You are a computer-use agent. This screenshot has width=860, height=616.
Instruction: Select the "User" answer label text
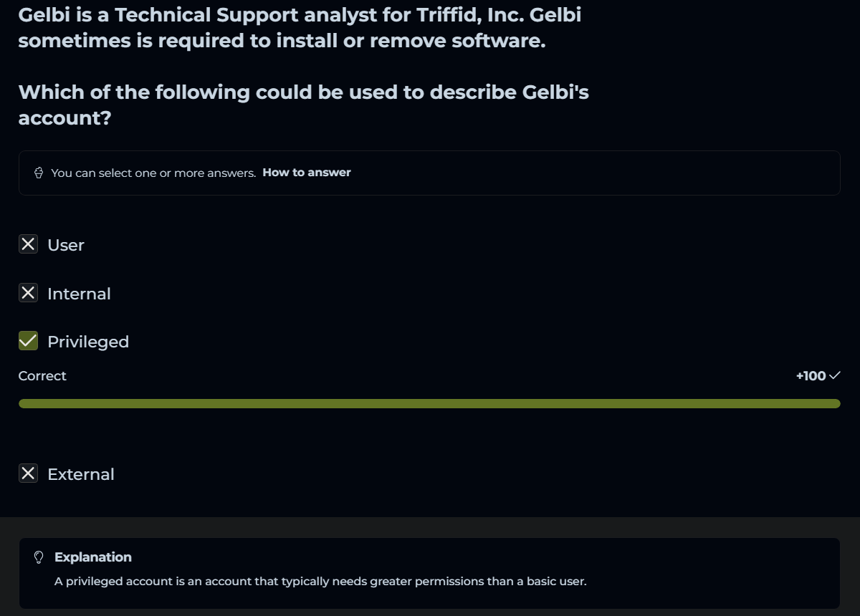[66, 245]
